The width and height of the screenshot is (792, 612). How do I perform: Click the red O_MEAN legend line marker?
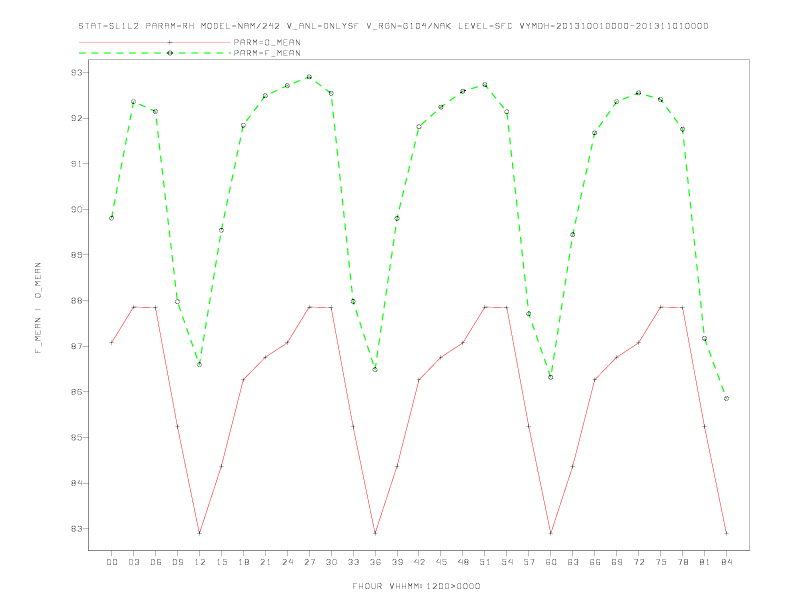[x=170, y=42]
